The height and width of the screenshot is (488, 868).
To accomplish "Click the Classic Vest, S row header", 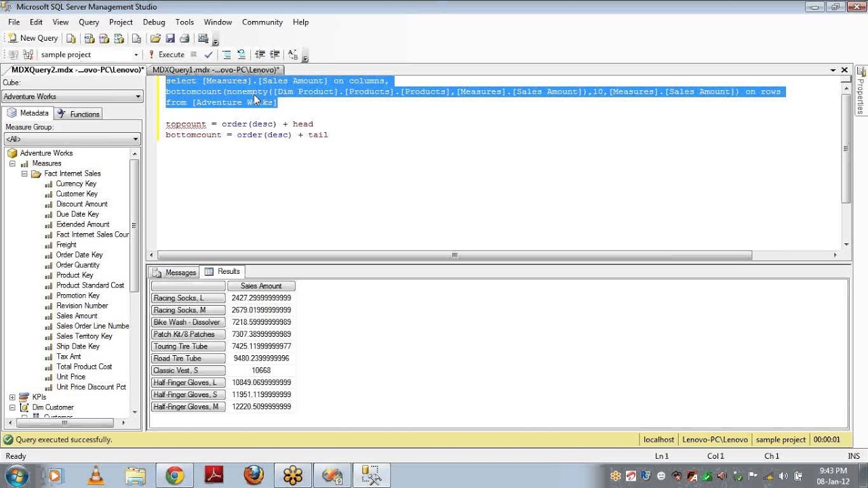I will (x=188, y=371).
